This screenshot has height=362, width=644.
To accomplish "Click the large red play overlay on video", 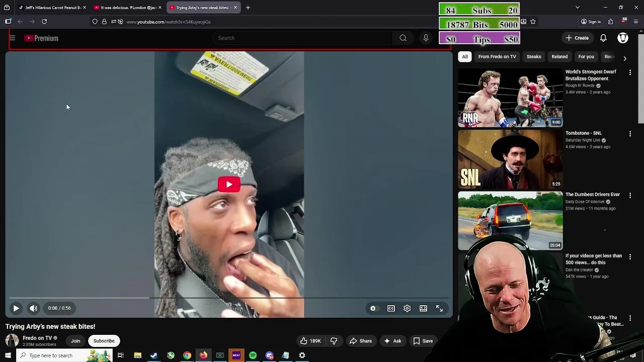I will click(x=229, y=185).
